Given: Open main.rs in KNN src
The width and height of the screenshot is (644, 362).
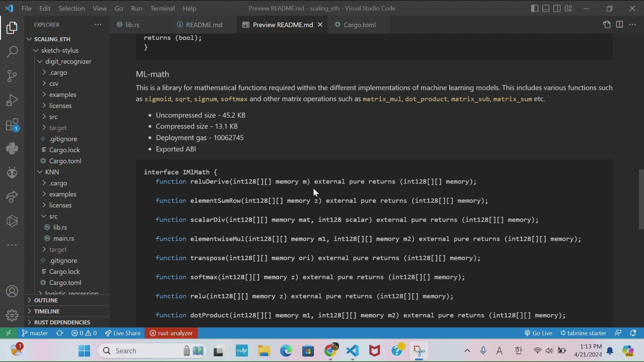Looking at the screenshot, I should click(63, 238).
